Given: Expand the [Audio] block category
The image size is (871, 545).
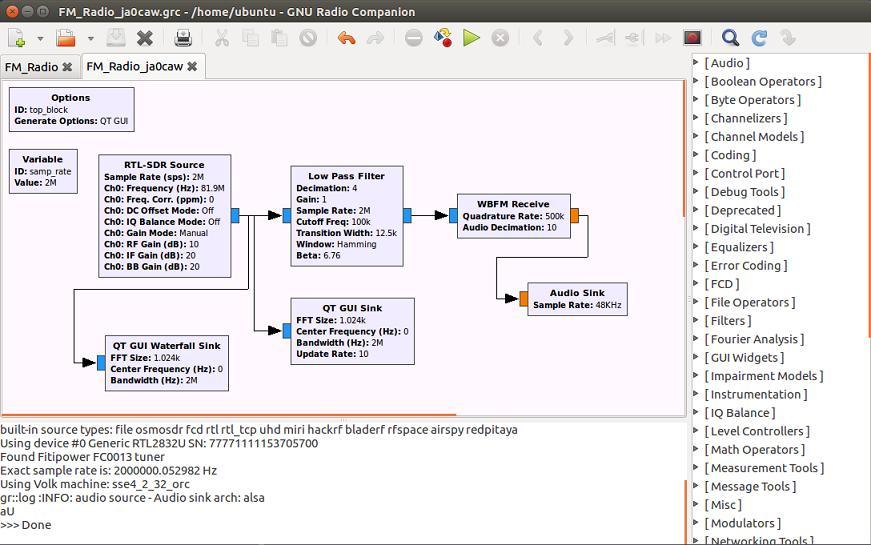Looking at the screenshot, I should tap(695, 62).
